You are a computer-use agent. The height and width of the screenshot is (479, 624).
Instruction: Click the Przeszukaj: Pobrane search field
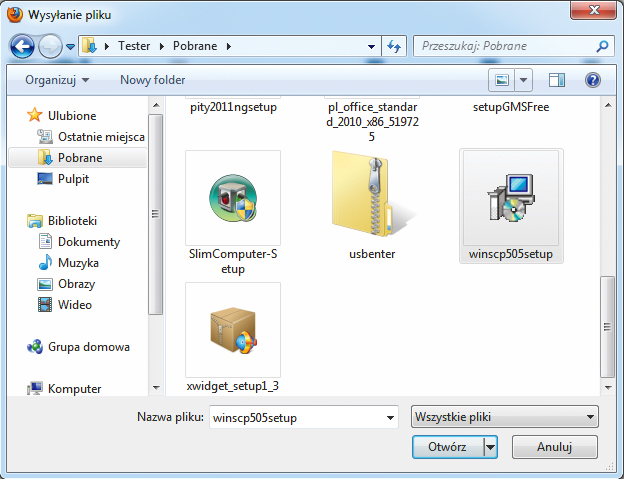pos(505,46)
